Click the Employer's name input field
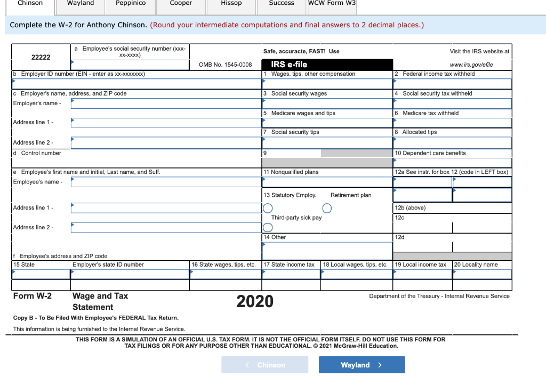546x392 pixels. pos(165,103)
